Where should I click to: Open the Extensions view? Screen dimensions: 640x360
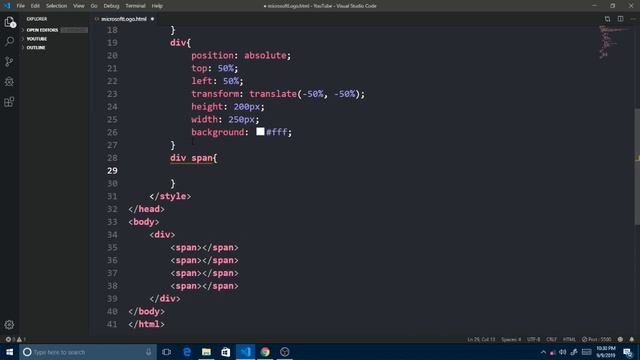[x=9, y=102]
